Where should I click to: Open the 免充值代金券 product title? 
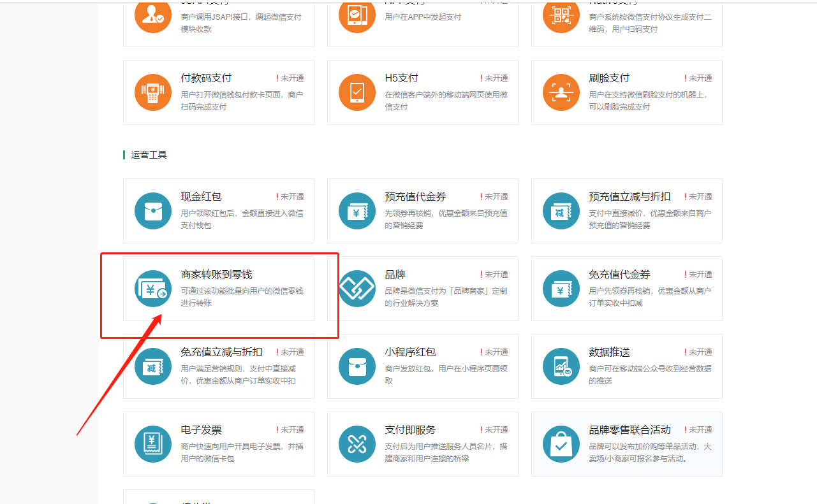(x=619, y=275)
